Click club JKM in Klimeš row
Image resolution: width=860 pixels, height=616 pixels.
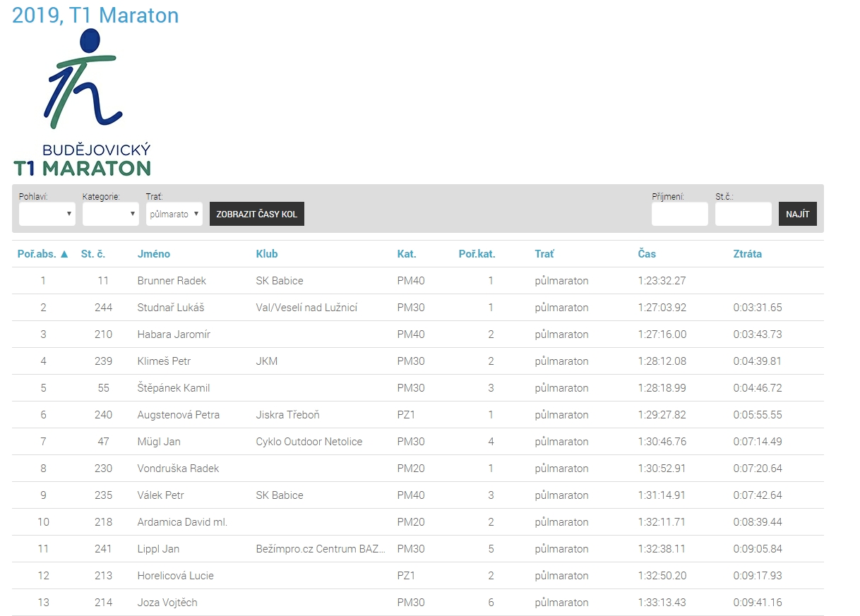click(267, 361)
